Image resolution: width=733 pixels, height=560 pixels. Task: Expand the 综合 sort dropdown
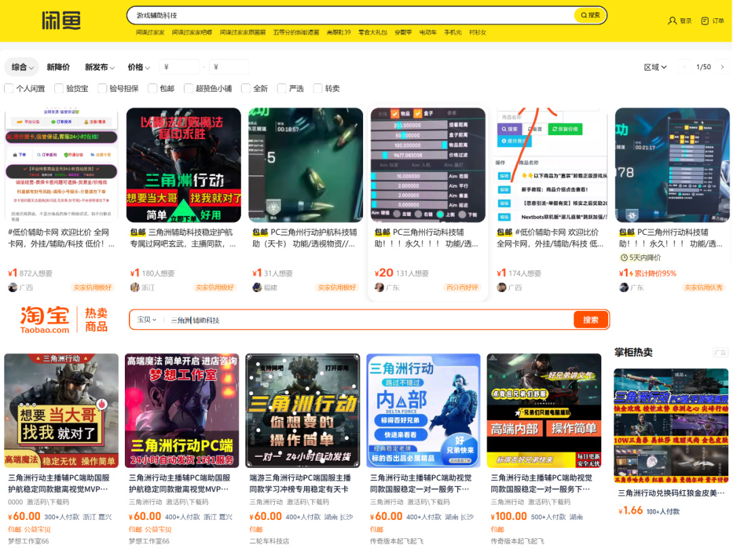tap(22, 67)
